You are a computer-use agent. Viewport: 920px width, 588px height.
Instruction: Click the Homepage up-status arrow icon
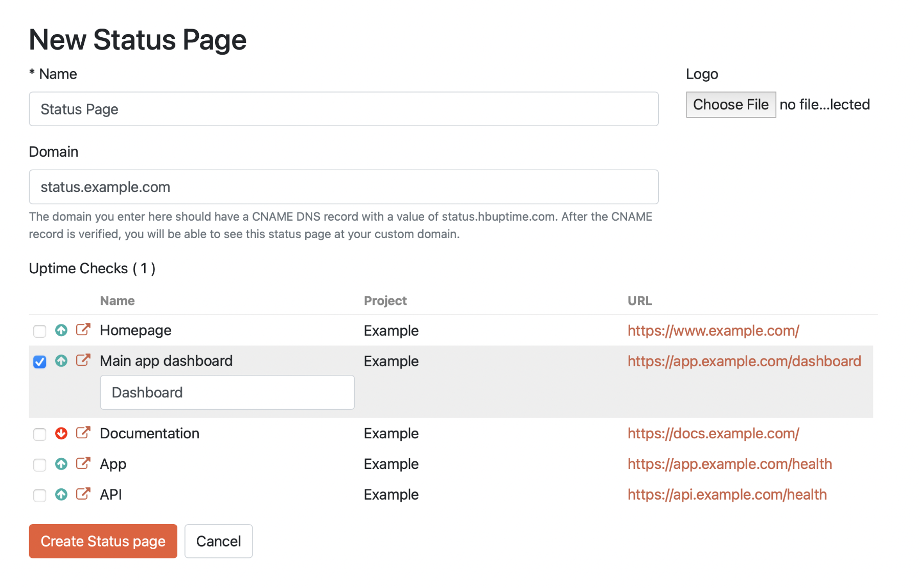[61, 331]
